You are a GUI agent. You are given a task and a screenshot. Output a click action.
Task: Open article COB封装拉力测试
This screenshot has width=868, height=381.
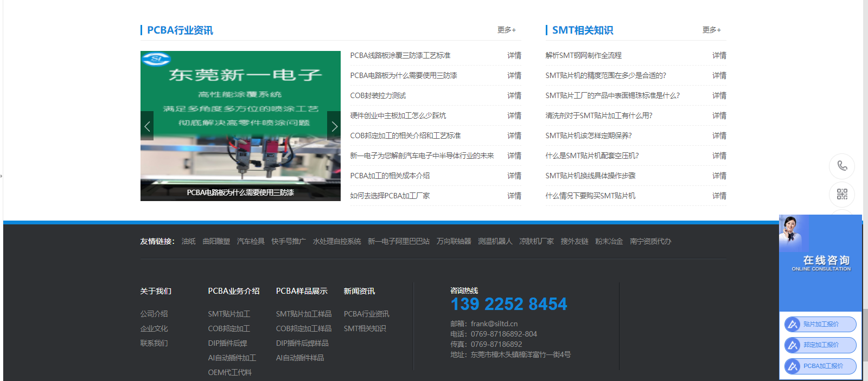click(x=378, y=95)
